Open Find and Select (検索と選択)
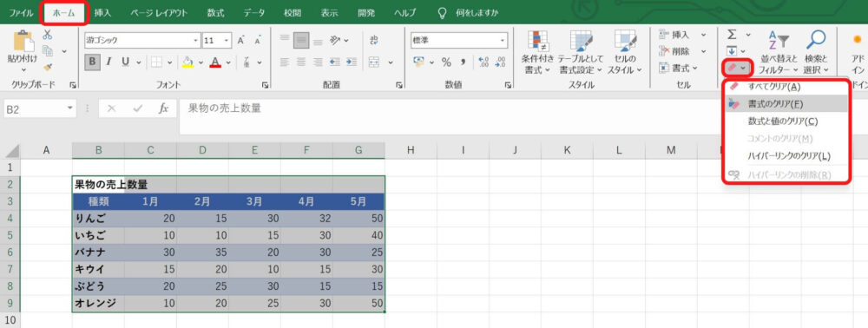This screenshot has width=868, height=328. (816, 53)
